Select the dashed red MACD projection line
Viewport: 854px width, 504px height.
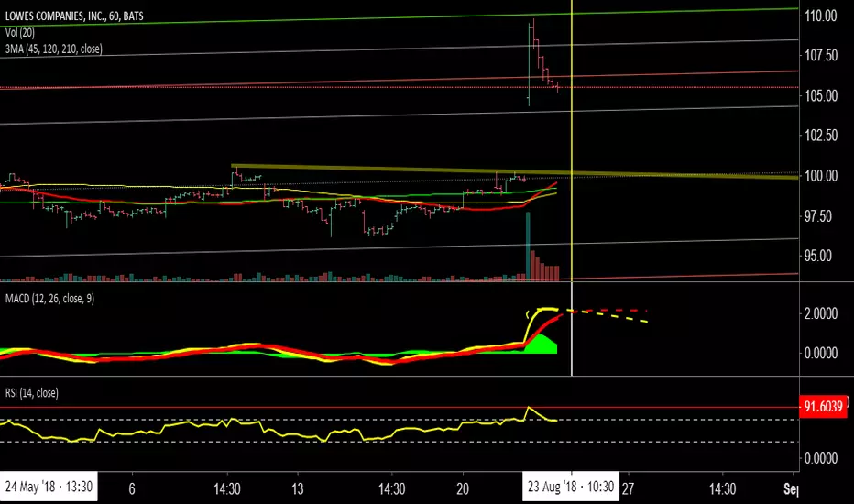[610, 311]
